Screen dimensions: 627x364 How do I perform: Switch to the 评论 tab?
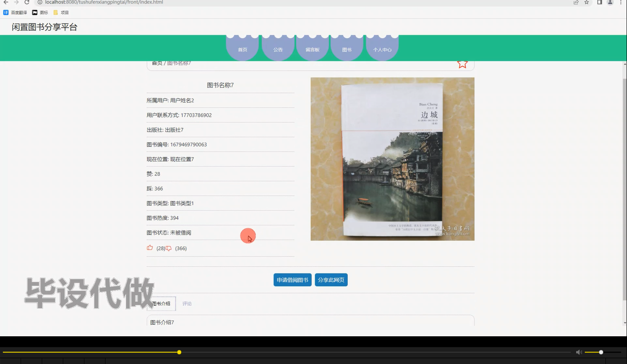pos(187,303)
